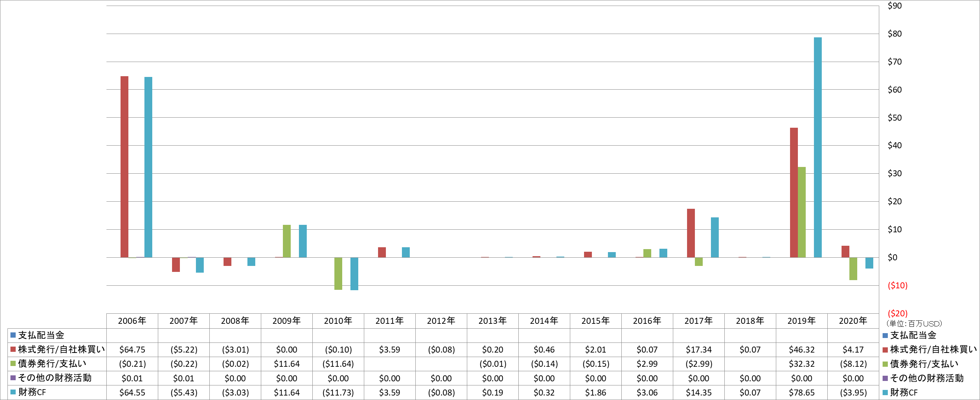Click the red ($20) axis label
Viewport: 980px width, 400px height.
898,313
